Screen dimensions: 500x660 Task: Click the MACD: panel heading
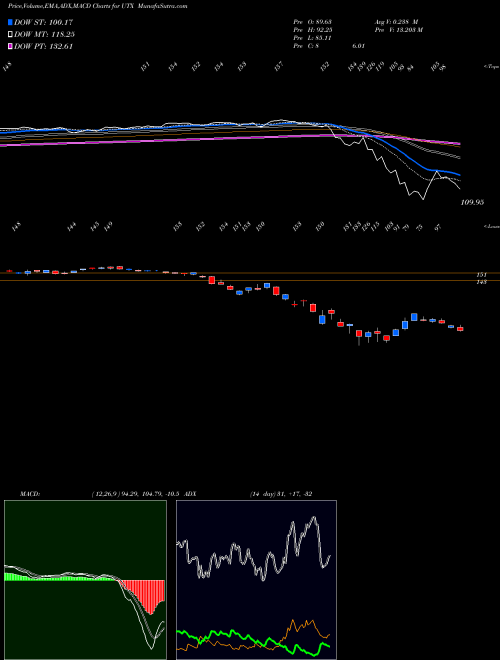pos(30,494)
